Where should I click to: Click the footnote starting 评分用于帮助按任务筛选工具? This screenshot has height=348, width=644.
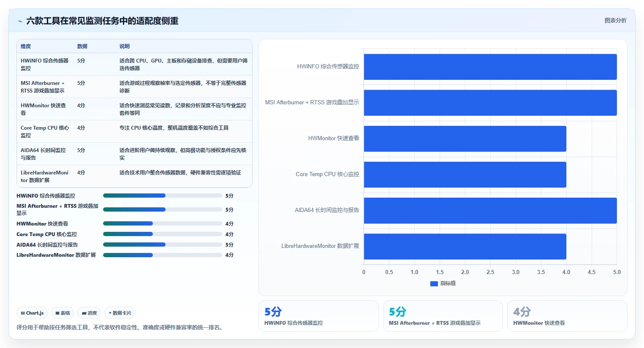(120, 327)
